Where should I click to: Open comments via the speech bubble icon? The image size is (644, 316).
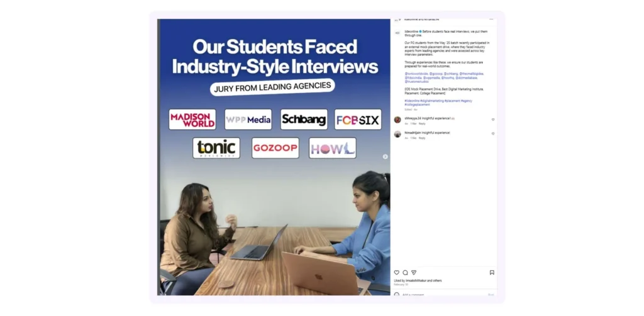point(405,273)
